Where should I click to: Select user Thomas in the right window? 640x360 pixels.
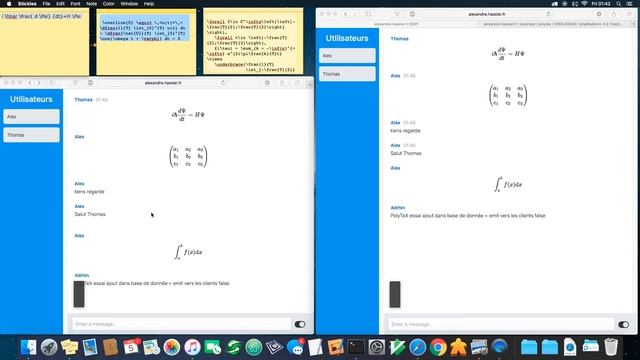pos(347,74)
